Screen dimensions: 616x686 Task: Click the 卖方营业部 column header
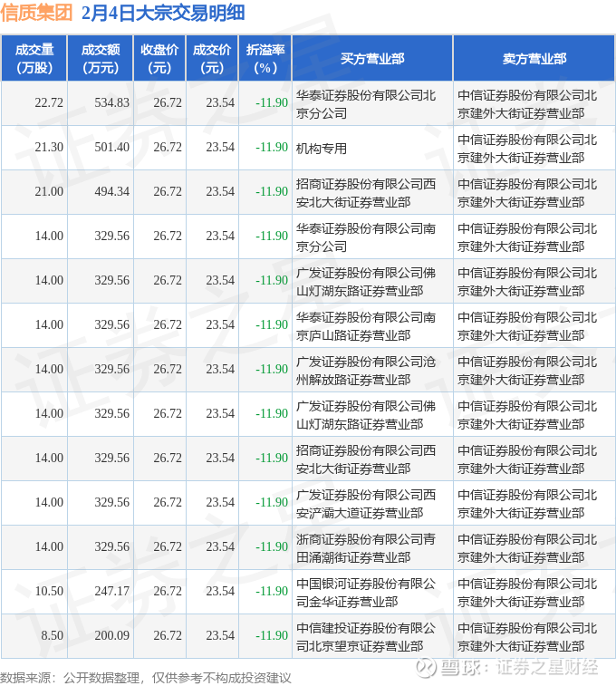point(534,59)
